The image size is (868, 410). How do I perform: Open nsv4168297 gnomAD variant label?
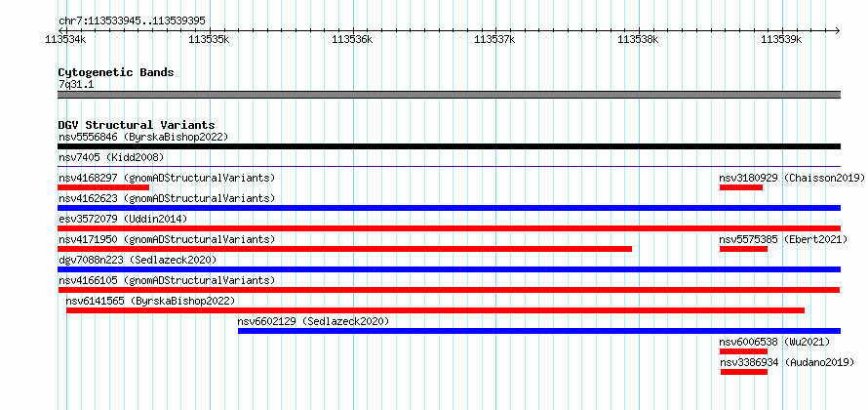click(167, 178)
